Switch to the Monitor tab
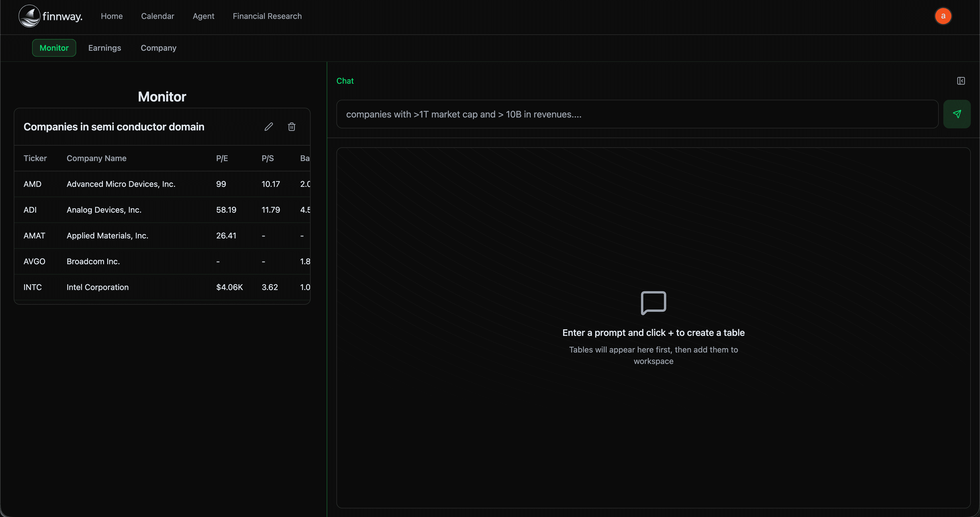Screen dimensions: 980x517 pos(54,48)
